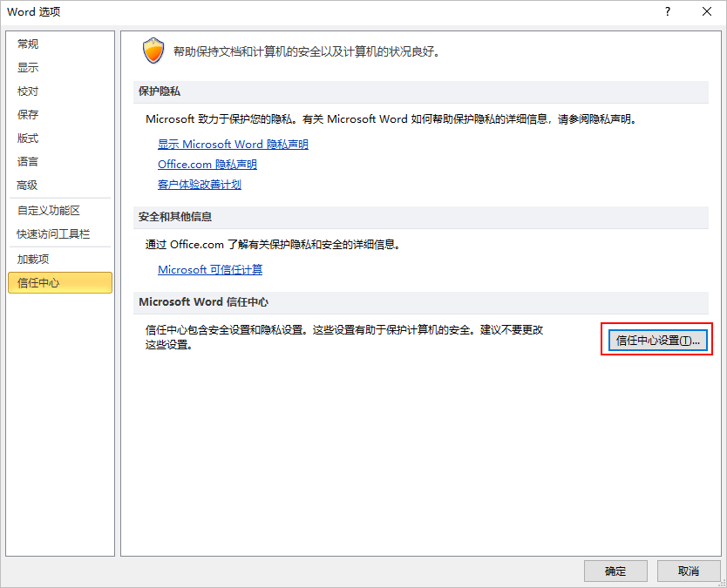This screenshot has width=727, height=588.
Task: Click the 安全和其他信息 section header
Action: (421, 217)
